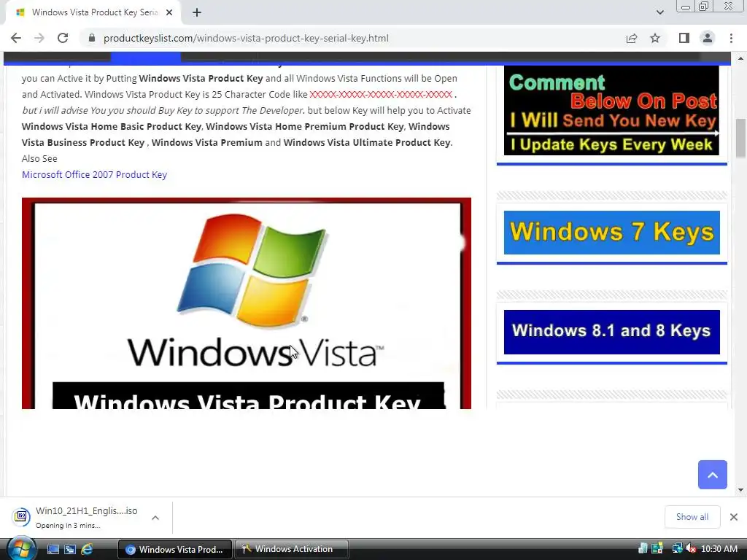This screenshot has width=747, height=560.
Task: Open the browser side panel
Action: [x=684, y=38]
